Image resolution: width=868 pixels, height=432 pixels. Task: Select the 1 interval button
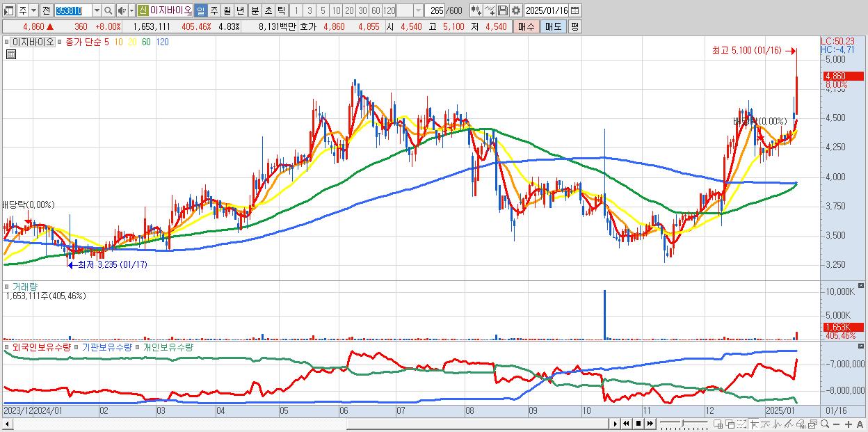coord(296,10)
